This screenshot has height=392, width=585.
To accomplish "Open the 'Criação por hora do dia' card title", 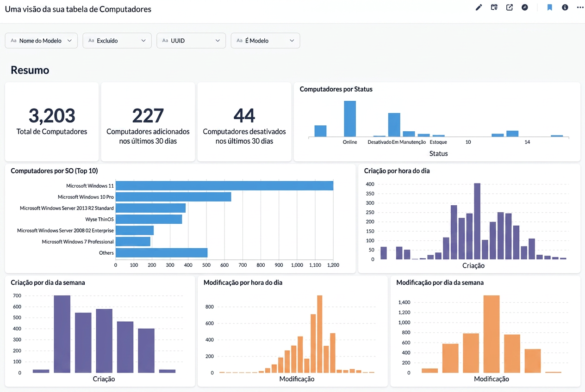I will 397,171.
